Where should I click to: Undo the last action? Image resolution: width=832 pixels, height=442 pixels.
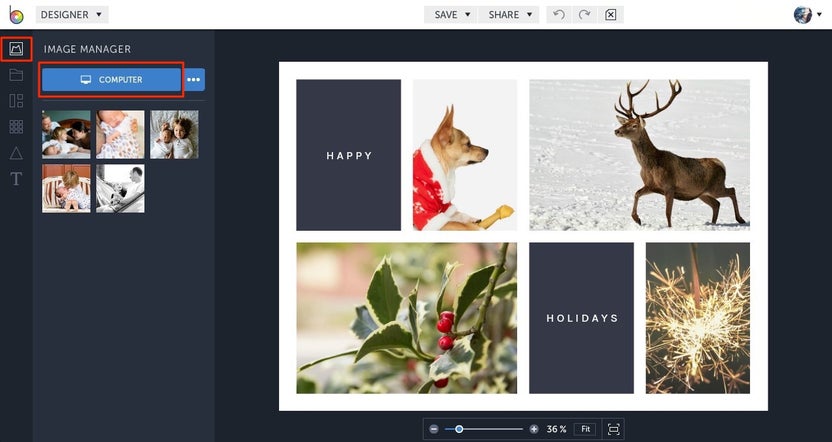(559, 15)
